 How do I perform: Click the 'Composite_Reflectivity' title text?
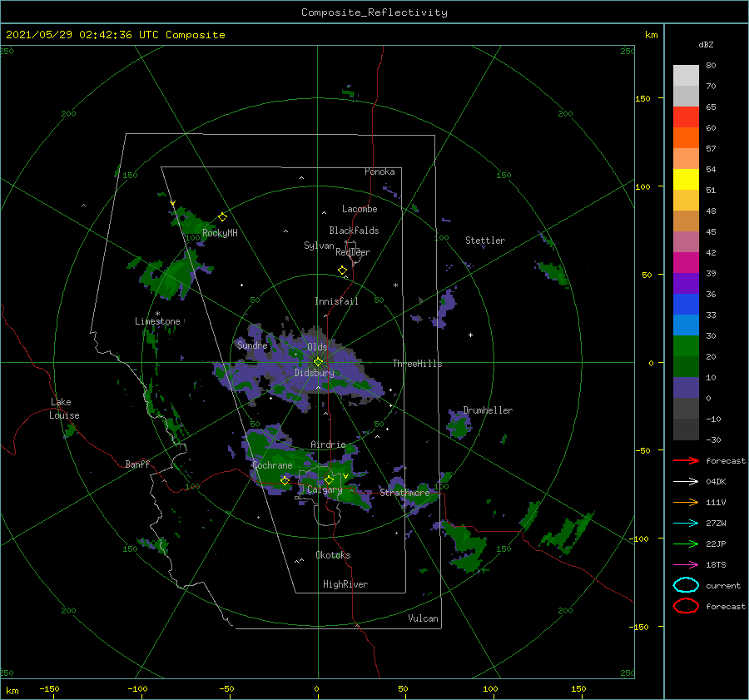click(374, 12)
